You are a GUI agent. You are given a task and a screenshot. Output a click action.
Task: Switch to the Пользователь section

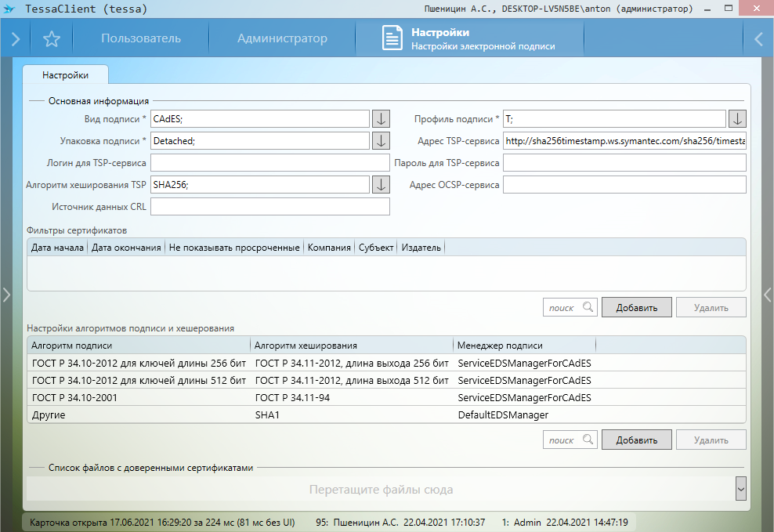[141, 38]
